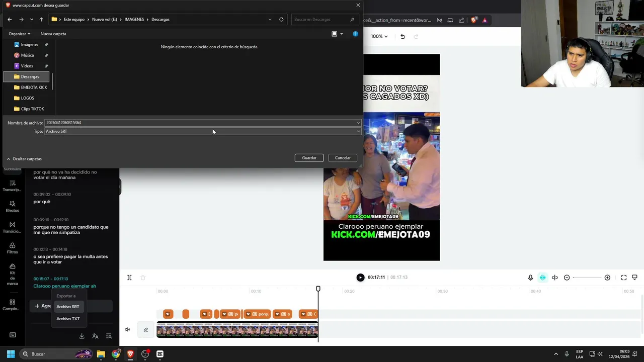
Task: Click the translate captions icon
Action: point(95,336)
